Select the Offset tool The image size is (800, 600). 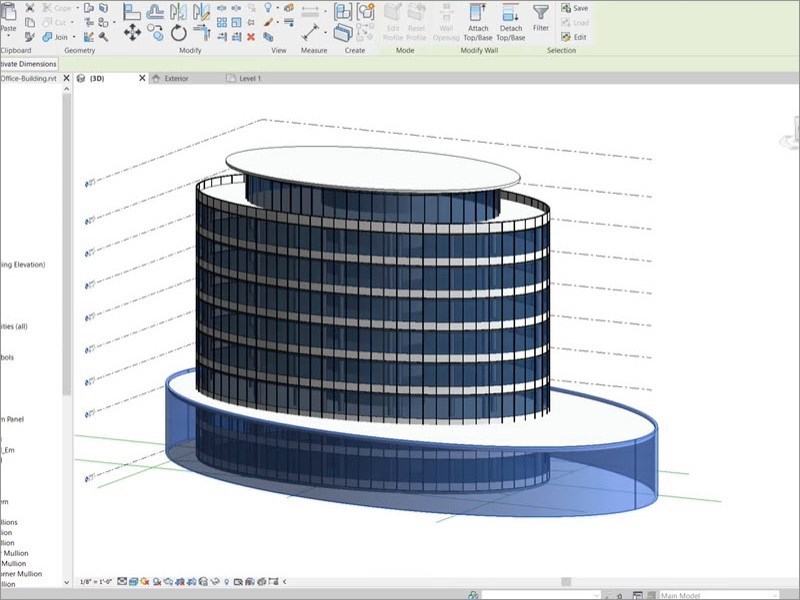tap(155, 11)
